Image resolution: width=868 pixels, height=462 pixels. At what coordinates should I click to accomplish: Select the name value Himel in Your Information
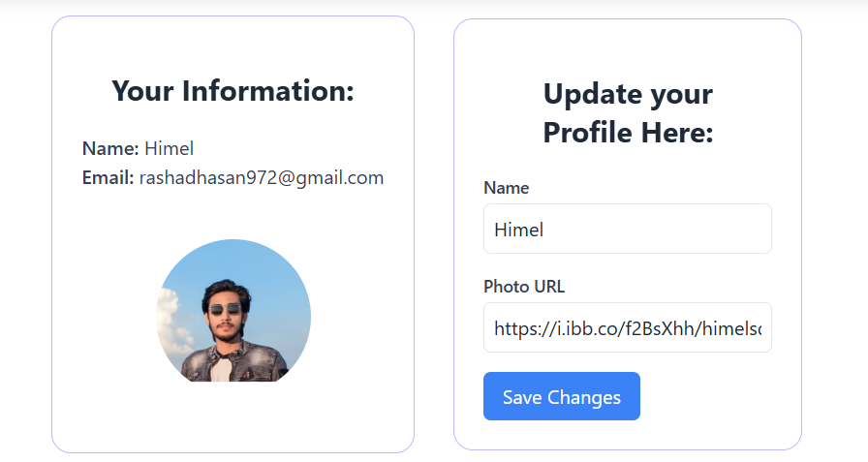point(170,148)
